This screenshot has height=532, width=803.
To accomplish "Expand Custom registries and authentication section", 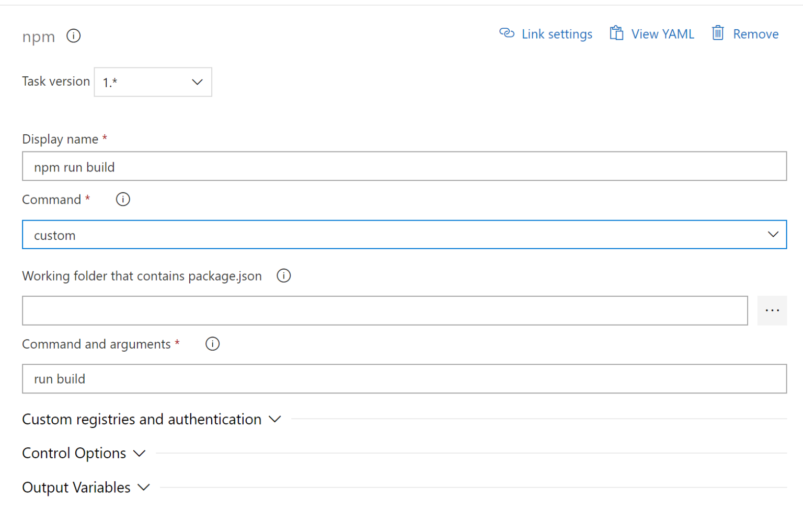I will pos(152,419).
